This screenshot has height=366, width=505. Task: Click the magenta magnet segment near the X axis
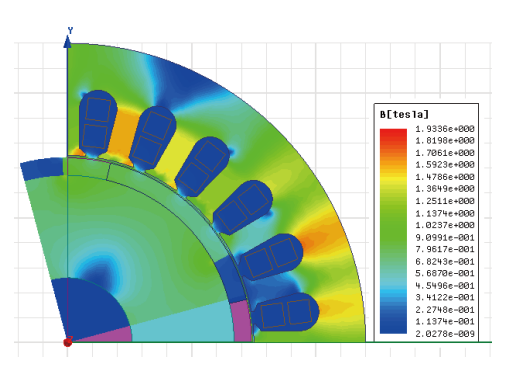tap(243, 321)
